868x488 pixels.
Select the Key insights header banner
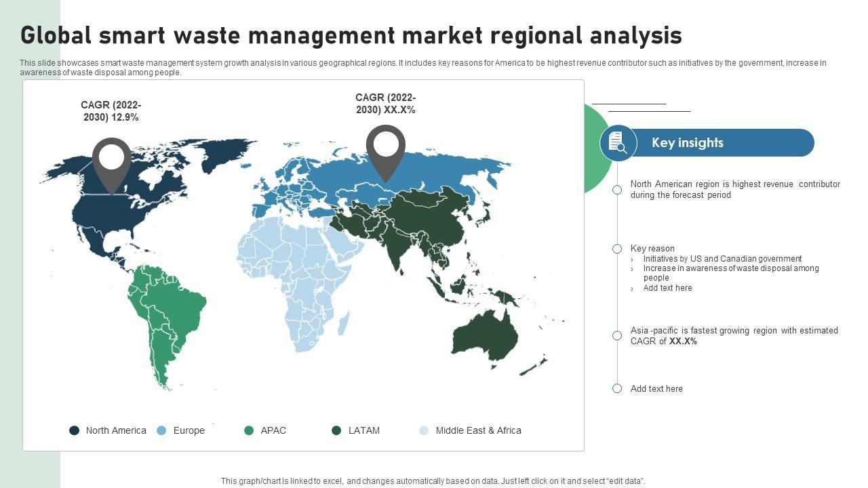click(x=719, y=143)
